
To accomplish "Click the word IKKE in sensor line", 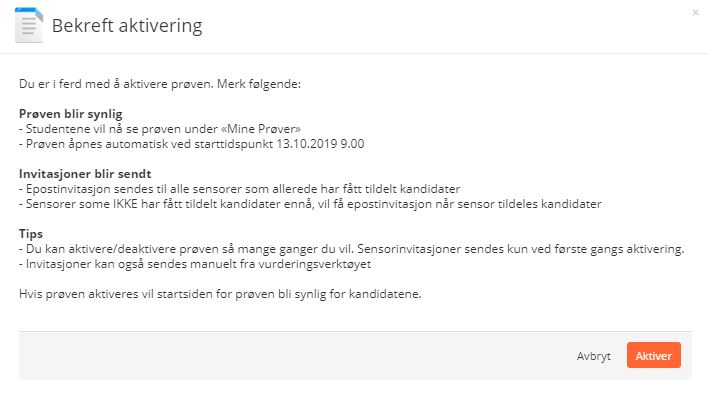I will click(x=125, y=204).
